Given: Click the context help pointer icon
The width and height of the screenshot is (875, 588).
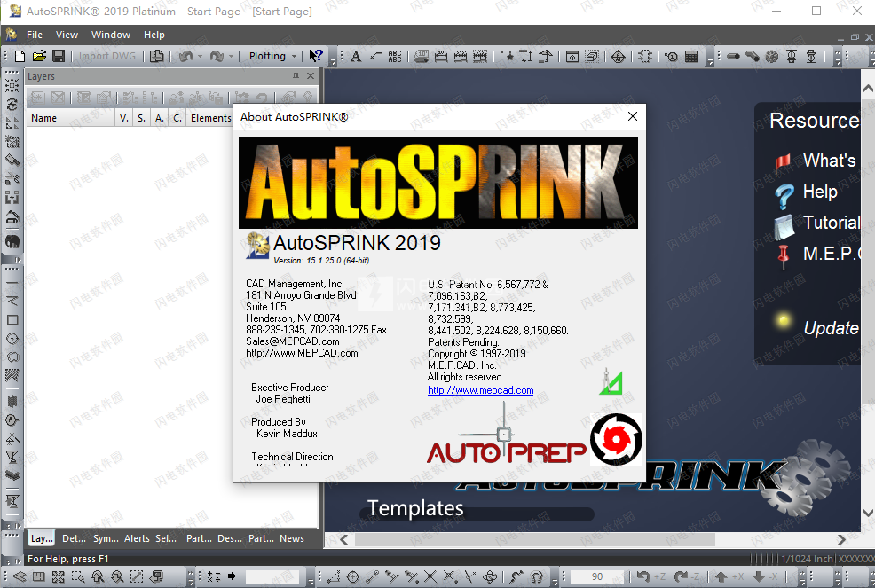Looking at the screenshot, I should click(316, 56).
